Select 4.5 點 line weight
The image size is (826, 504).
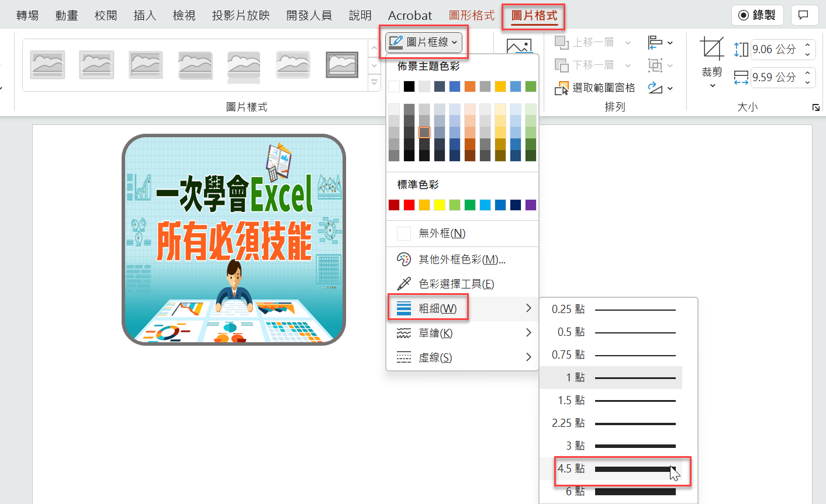611,469
